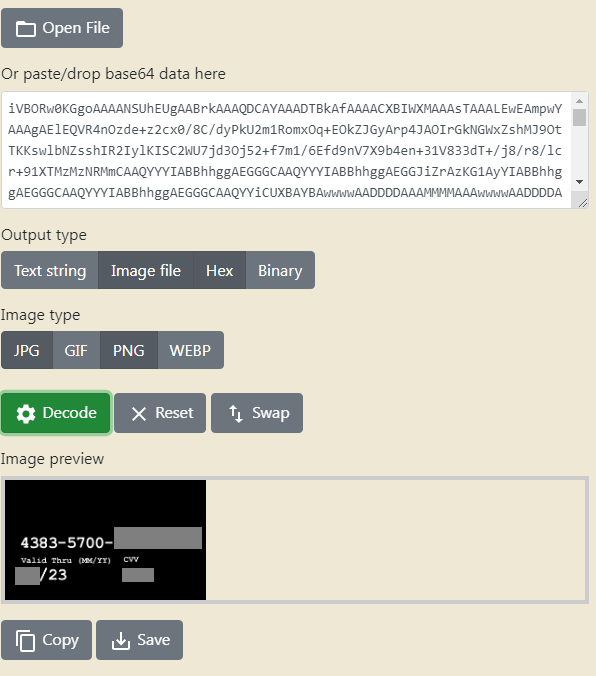Click the Reset button

(160, 413)
